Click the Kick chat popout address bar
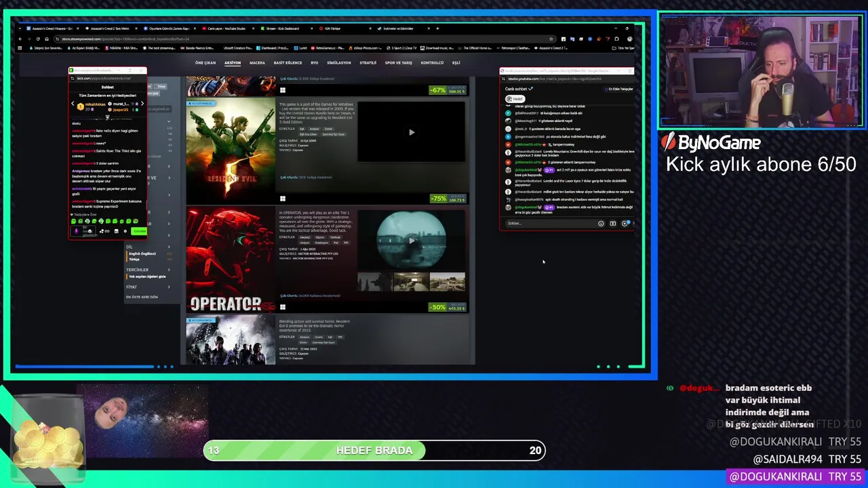Screen dimensions: 868x488 107,78
